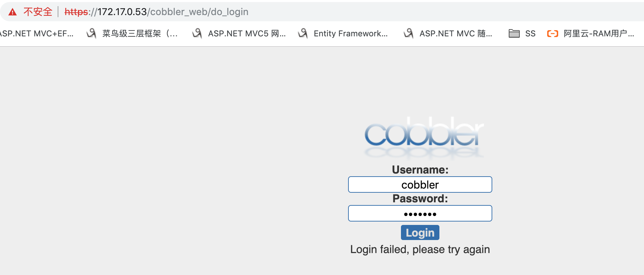
Task: Click the orange 阿里云 bookmark icon
Action: [552, 33]
